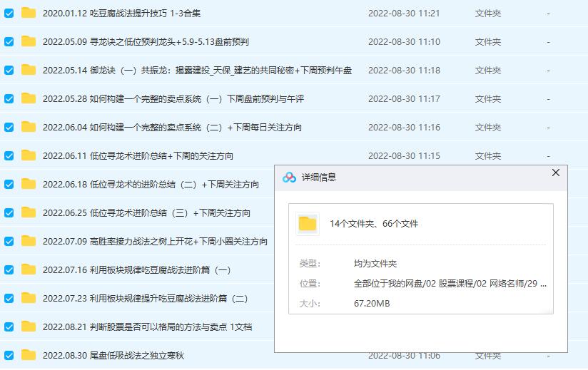The height and width of the screenshot is (370, 588).
Task: Uncheck checkbox for 2022.05.28 卖点系统（一）
Action: point(9,99)
